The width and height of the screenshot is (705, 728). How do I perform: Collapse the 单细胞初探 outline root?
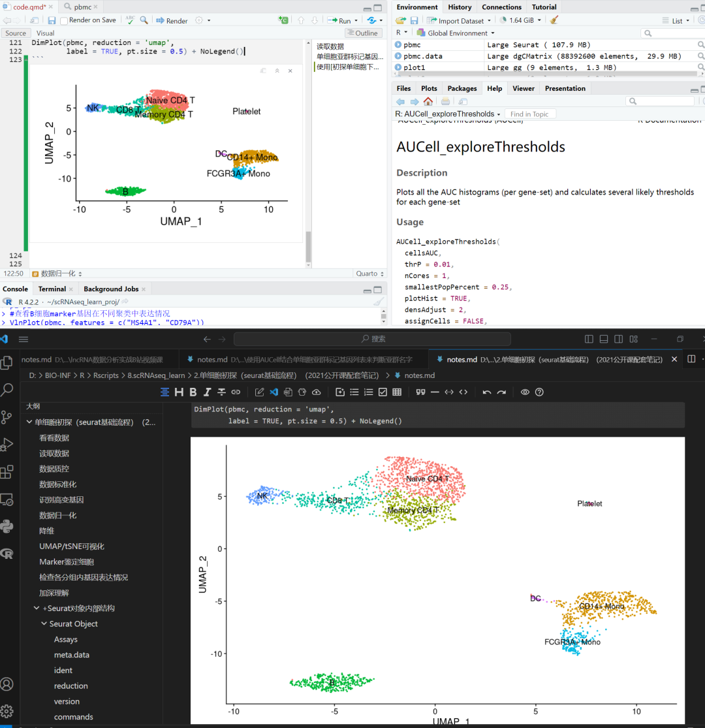tap(29, 422)
